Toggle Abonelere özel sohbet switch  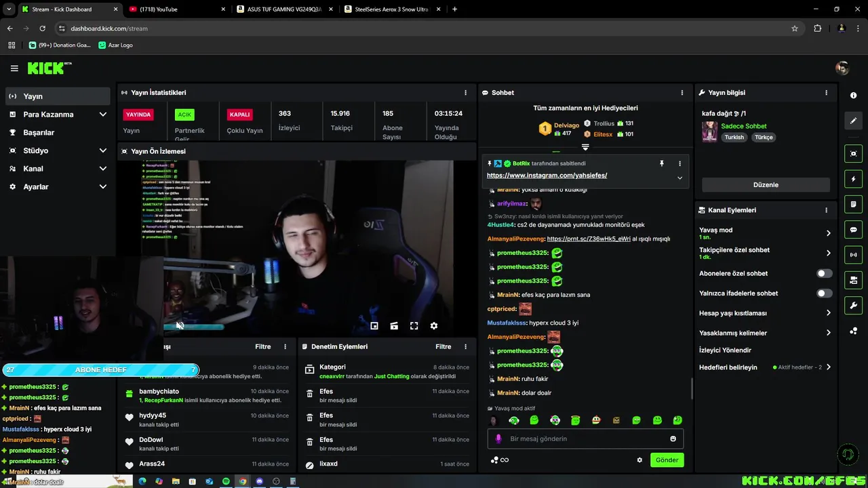pyautogui.click(x=824, y=274)
